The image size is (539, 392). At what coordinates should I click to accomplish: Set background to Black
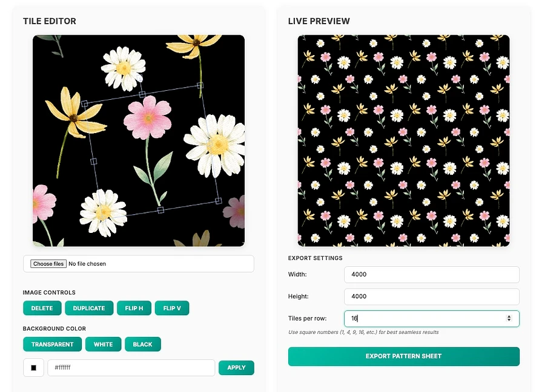(142, 344)
